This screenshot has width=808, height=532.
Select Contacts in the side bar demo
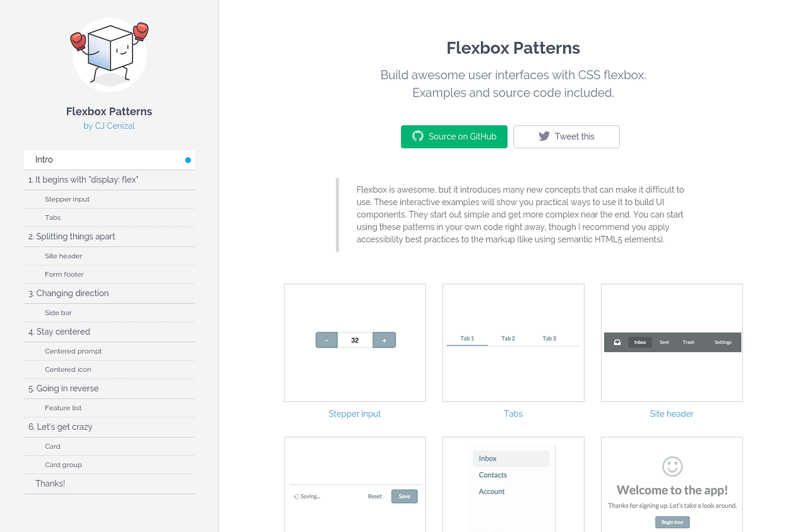tap(493, 475)
